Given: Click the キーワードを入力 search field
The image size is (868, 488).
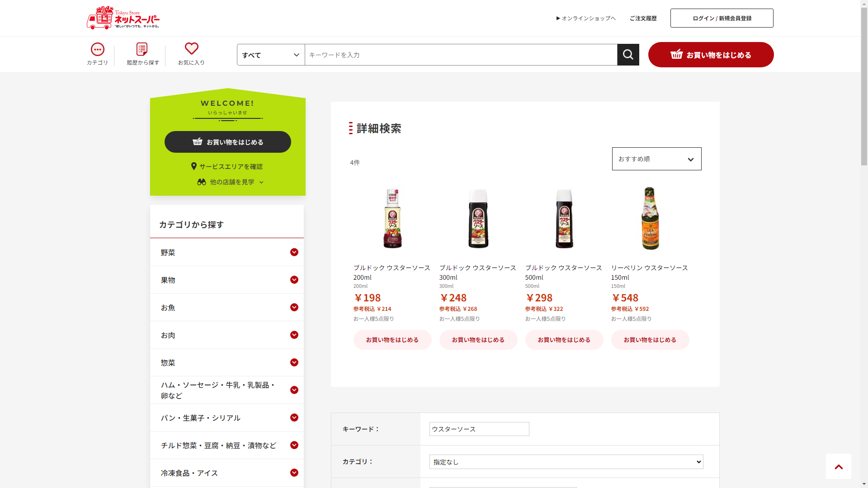Looking at the screenshot, I should [460, 55].
